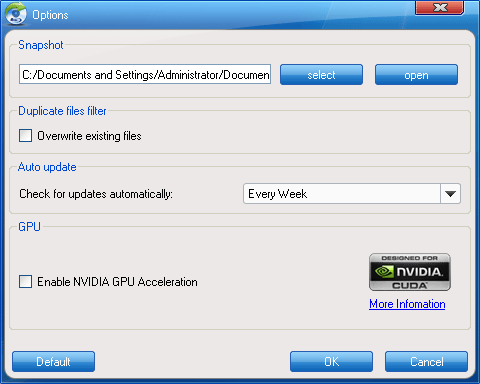Click the 'Check for updates automatically:' label
The image size is (480, 384).
coord(96,194)
